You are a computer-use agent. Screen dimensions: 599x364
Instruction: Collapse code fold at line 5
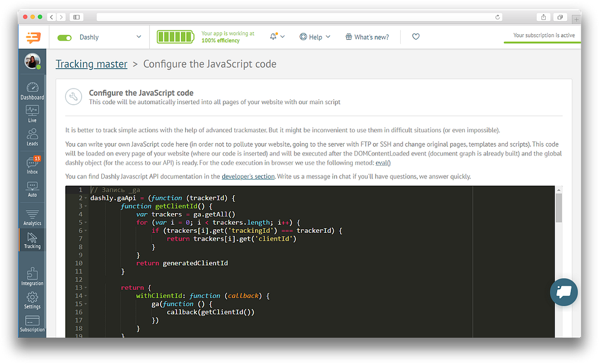pos(86,223)
